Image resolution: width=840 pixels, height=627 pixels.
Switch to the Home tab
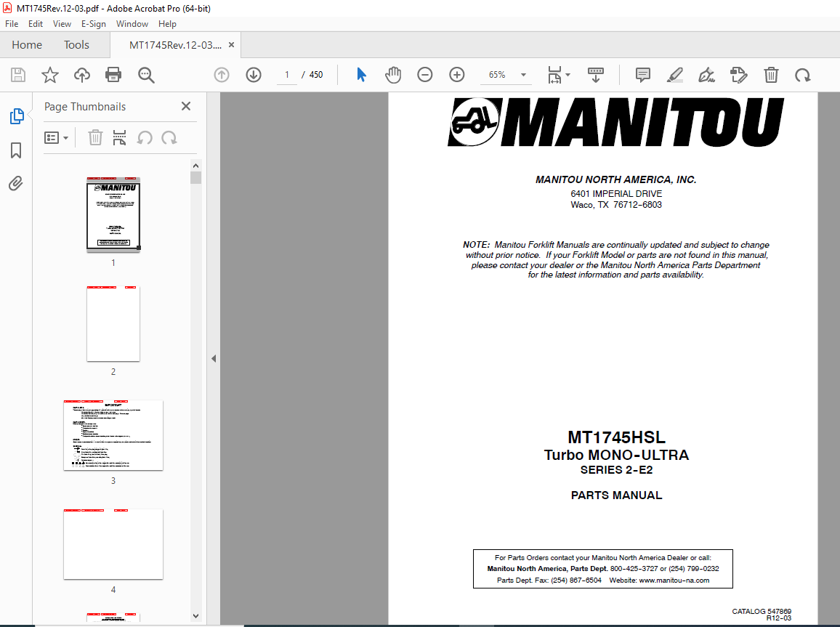(27, 45)
